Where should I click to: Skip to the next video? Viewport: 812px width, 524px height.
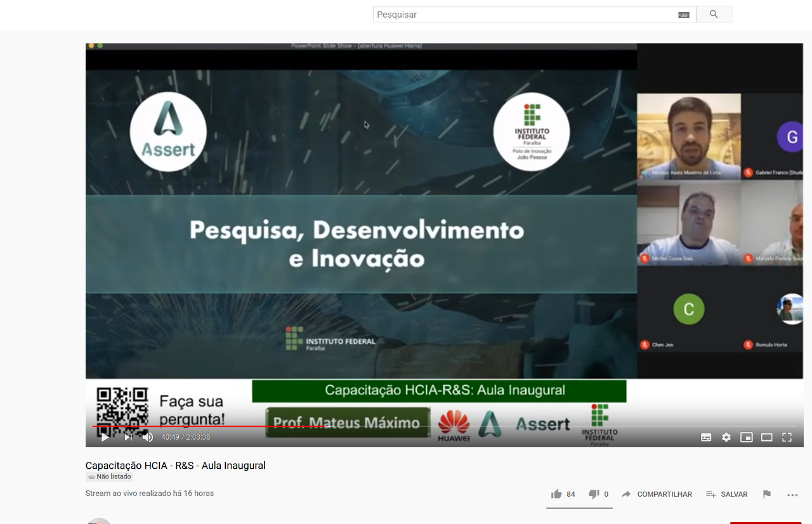[128, 437]
